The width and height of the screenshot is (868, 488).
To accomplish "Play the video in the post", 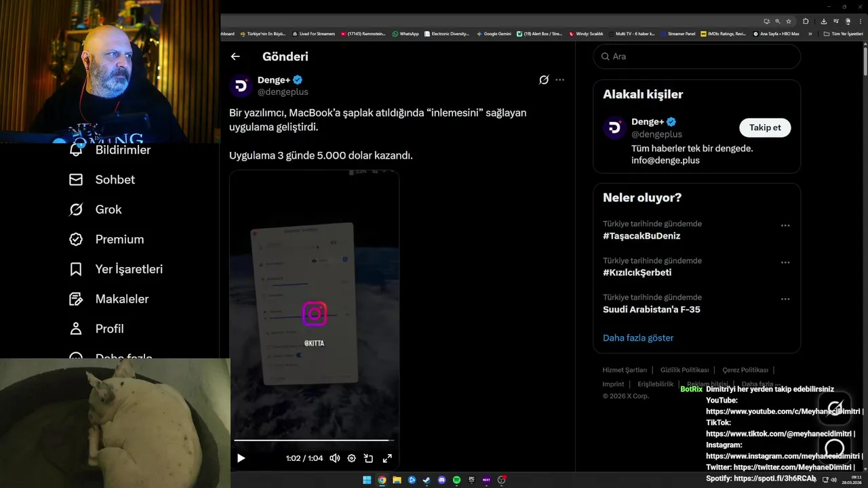I will 241,458.
